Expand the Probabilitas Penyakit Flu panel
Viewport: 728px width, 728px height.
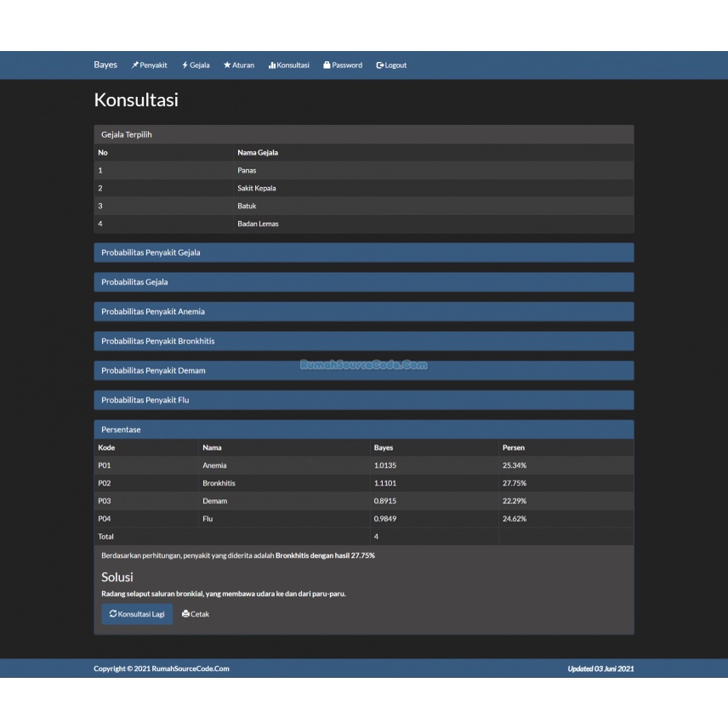[364, 400]
